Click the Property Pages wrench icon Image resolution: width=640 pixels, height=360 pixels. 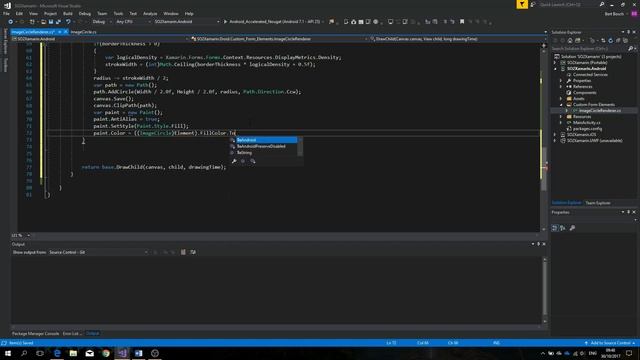[x=572, y=228]
